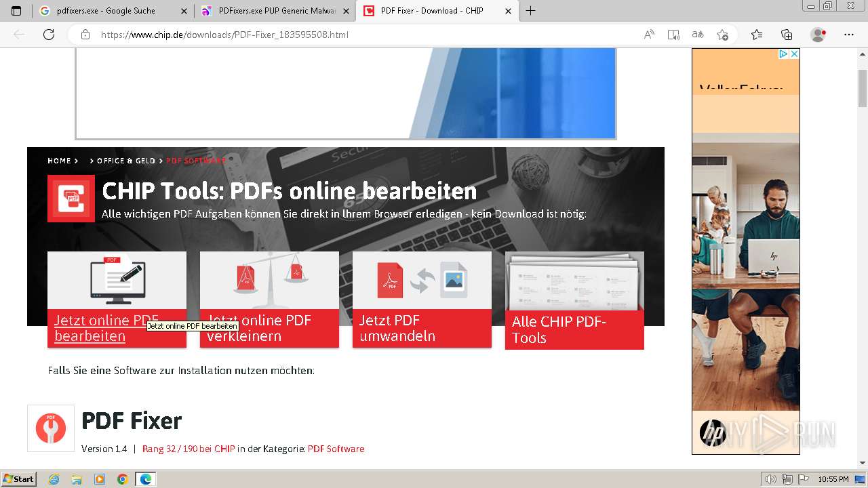Open a new browser tab
The width and height of the screenshot is (868, 488).
(531, 11)
